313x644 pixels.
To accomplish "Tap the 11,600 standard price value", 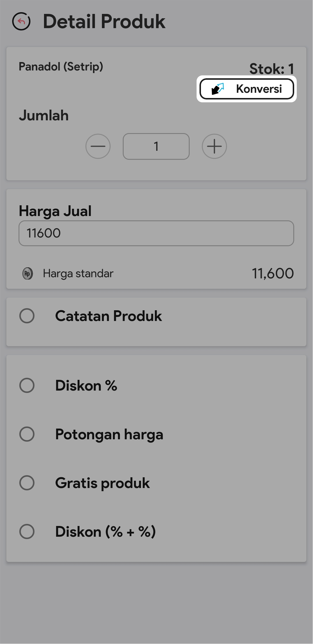I will coord(273,273).
